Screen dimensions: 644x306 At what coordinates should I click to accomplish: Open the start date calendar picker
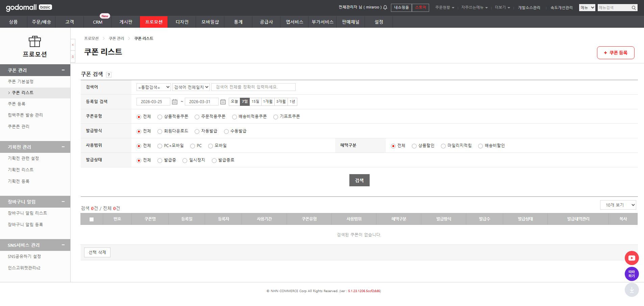(175, 102)
